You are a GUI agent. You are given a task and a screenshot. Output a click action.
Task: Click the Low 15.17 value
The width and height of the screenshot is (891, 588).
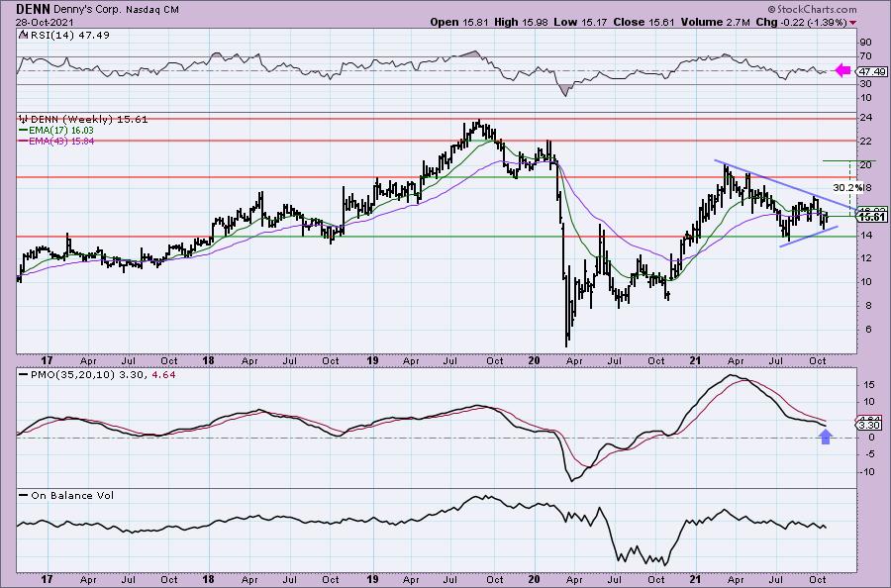[x=580, y=22]
